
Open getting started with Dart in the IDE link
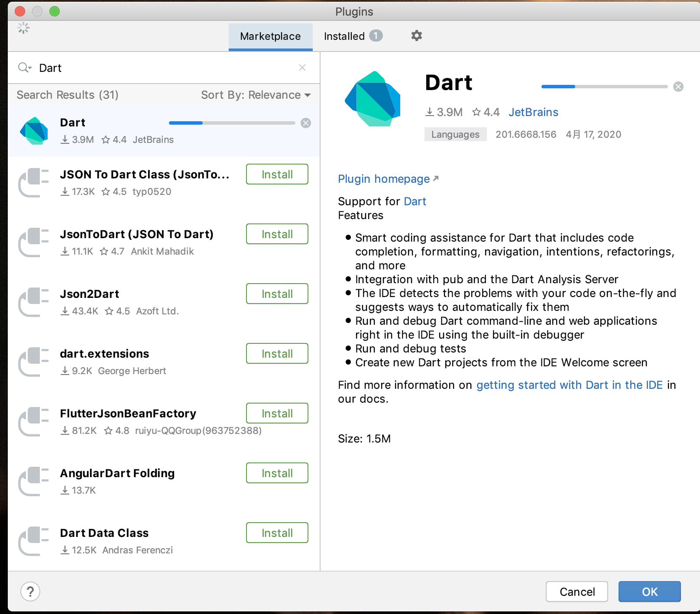click(x=570, y=385)
